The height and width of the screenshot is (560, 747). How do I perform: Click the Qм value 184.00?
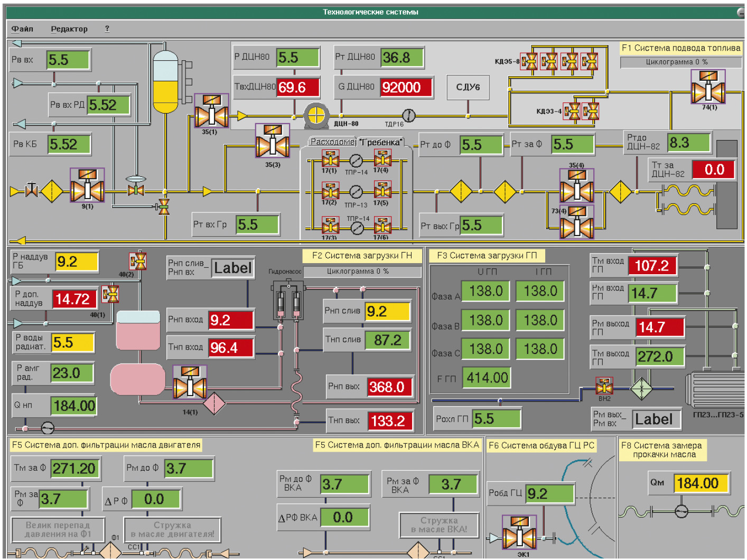click(x=701, y=483)
